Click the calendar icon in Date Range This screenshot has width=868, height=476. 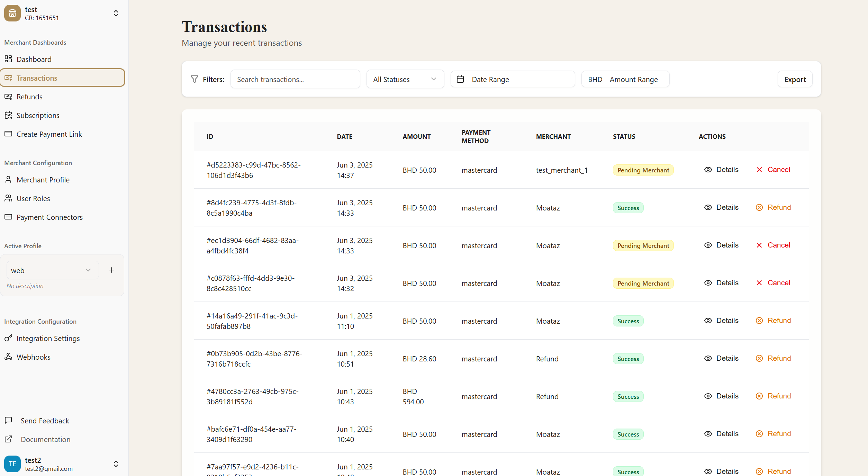pos(460,79)
